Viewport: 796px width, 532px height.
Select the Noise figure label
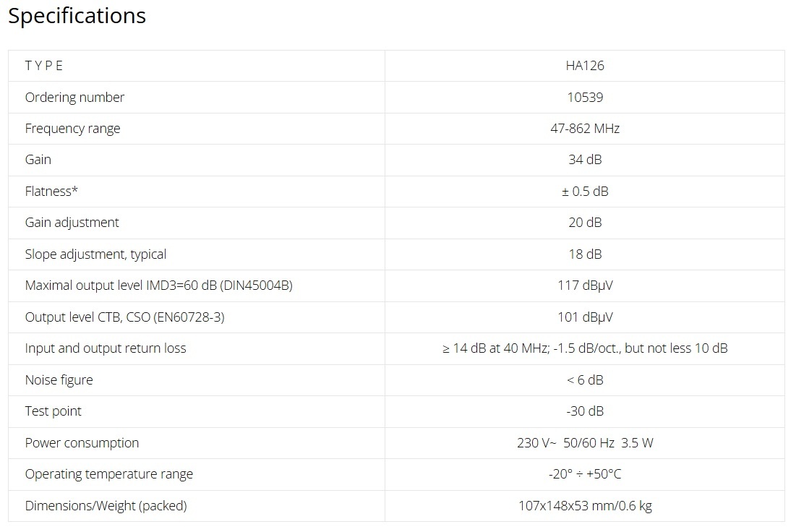pyautogui.click(x=59, y=380)
